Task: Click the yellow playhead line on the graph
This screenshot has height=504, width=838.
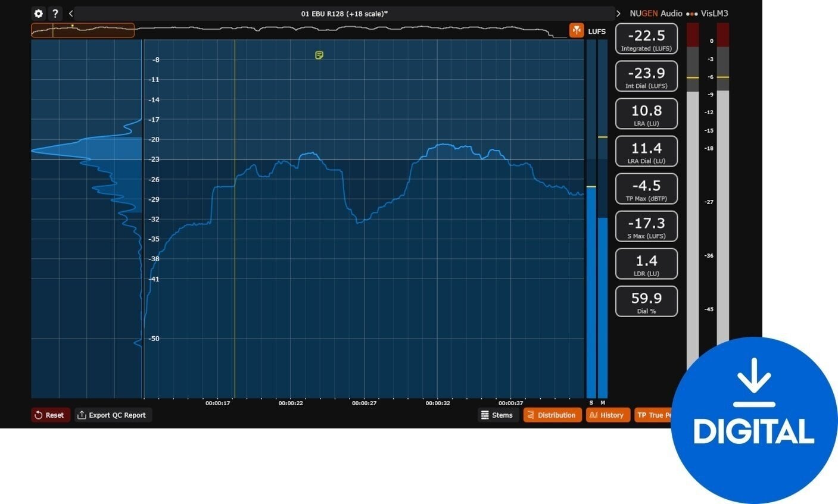Action: tap(235, 219)
